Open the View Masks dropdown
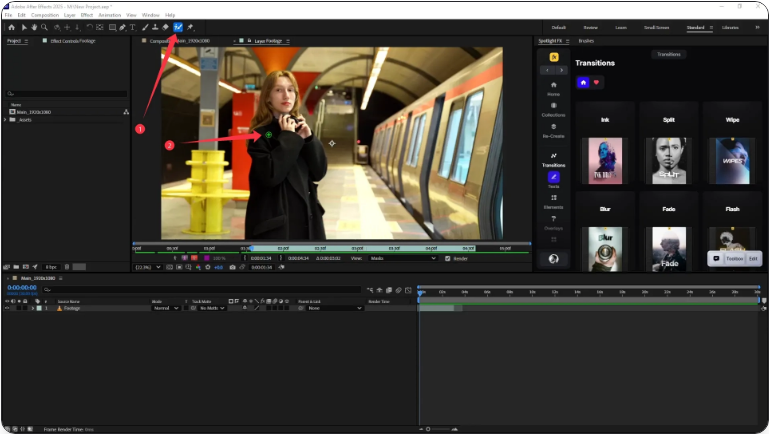Viewport: 769px width, 434px height. [x=405, y=258]
